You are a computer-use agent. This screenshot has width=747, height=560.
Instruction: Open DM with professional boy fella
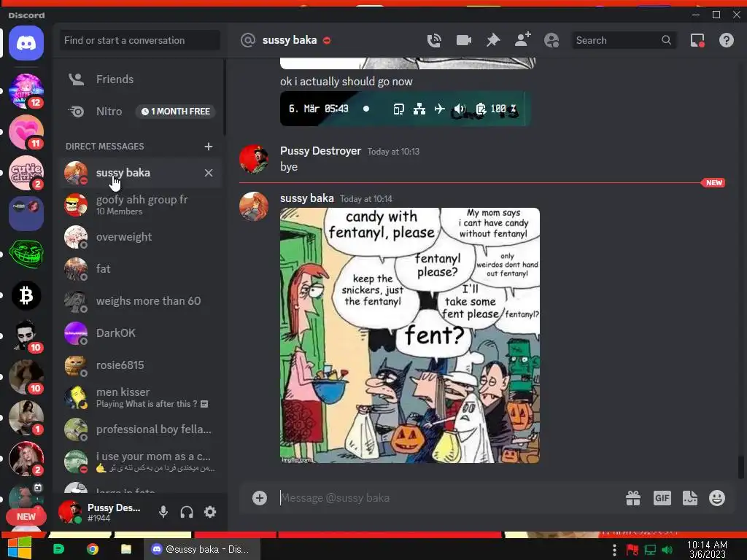pyautogui.click(x=142, y=429)
